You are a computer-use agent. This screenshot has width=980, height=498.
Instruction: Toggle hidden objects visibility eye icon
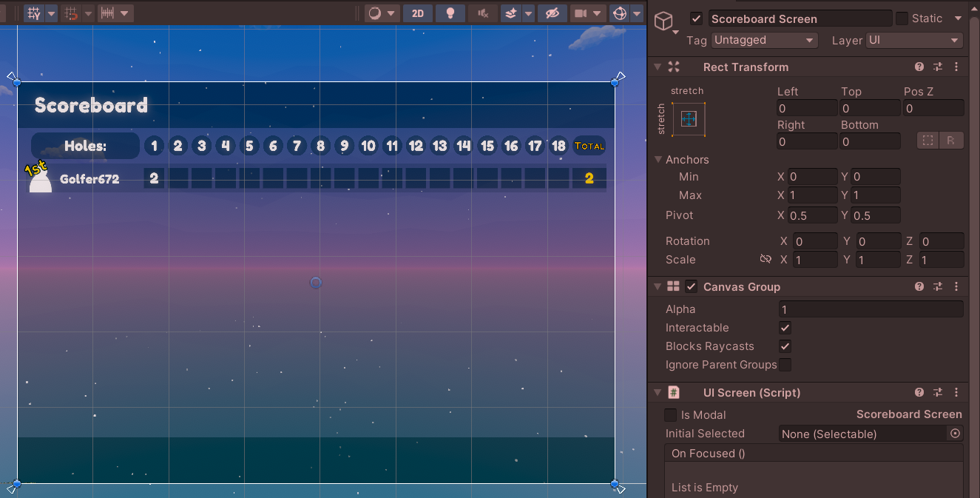pyautogui.click(x=552, y=13)
